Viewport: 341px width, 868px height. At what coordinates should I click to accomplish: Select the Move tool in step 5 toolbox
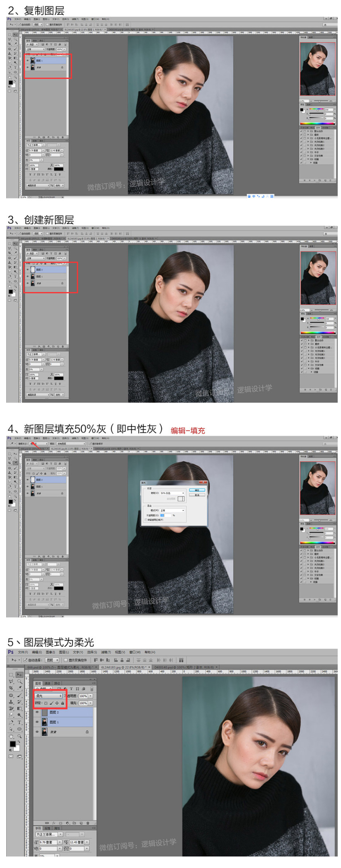coord(19,675)
